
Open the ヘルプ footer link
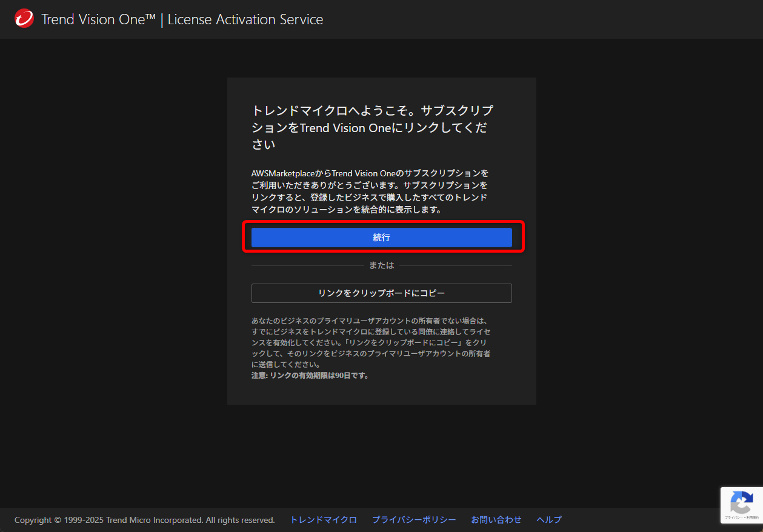(x=549, y=520)
